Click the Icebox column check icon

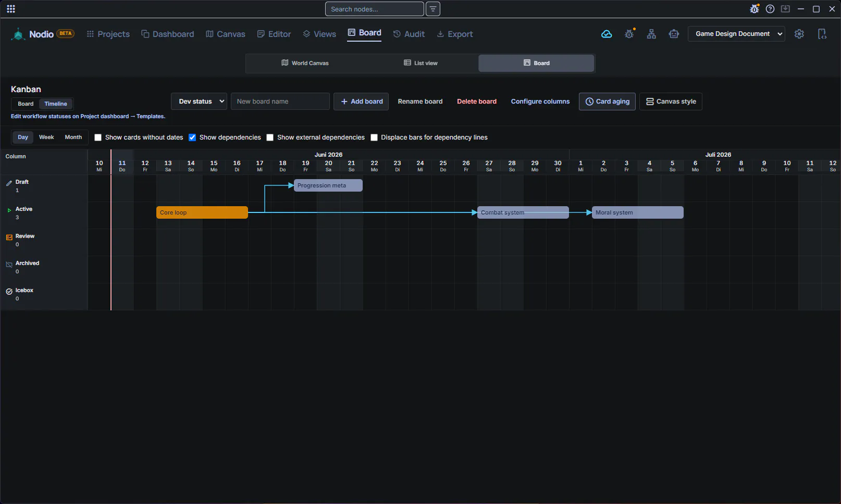click(9, 291)
